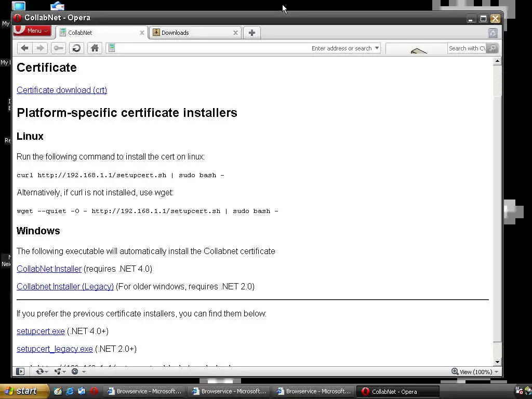Viewport: 532px width, 399px height.
Task: Open Collabnet Installer (Legacy) link
Action: point(65,286)
